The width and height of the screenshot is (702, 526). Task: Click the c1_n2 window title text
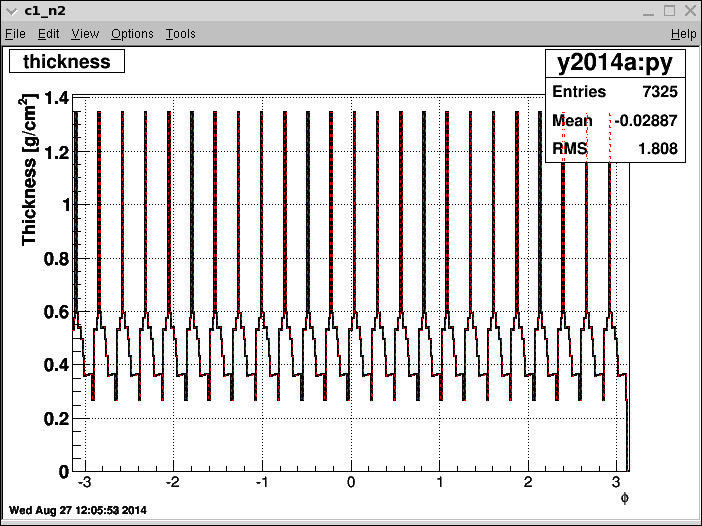tap(45, 11)
